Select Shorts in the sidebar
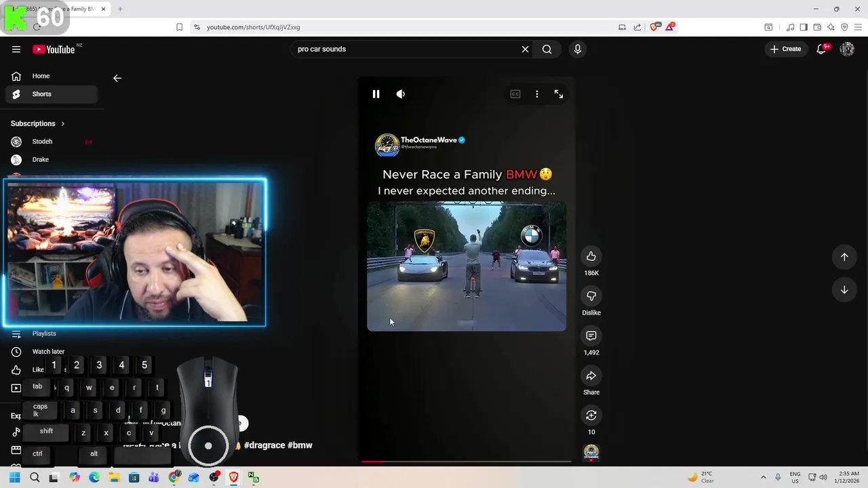This screenshot has width=868, height=488. (52, 94)
